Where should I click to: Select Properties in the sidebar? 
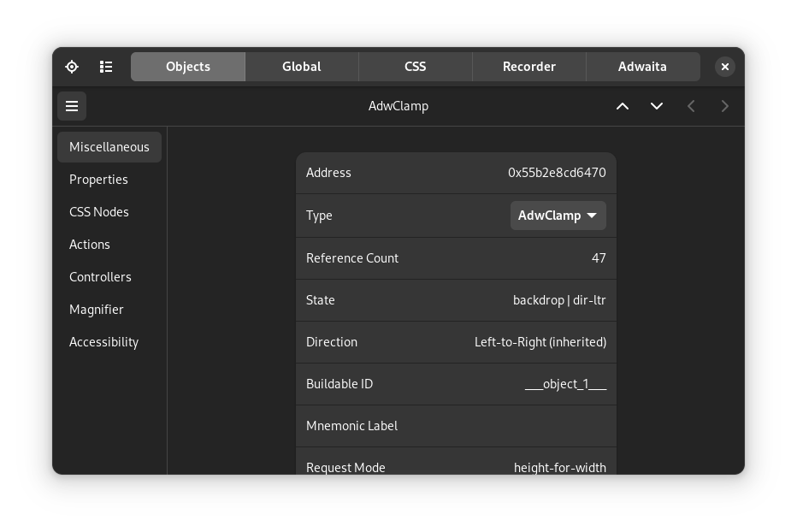98,180
